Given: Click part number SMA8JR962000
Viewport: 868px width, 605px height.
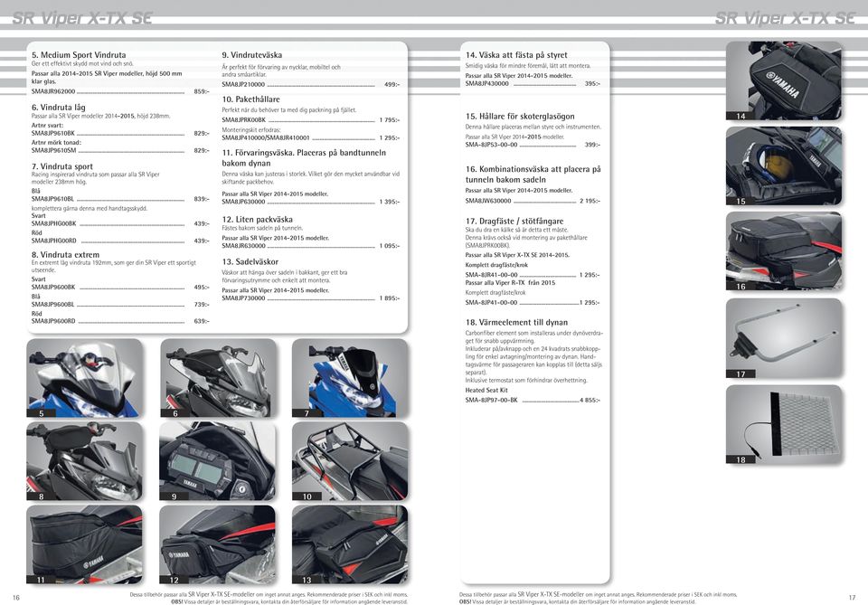Looking at the screenshot, I should click(53, 91).
